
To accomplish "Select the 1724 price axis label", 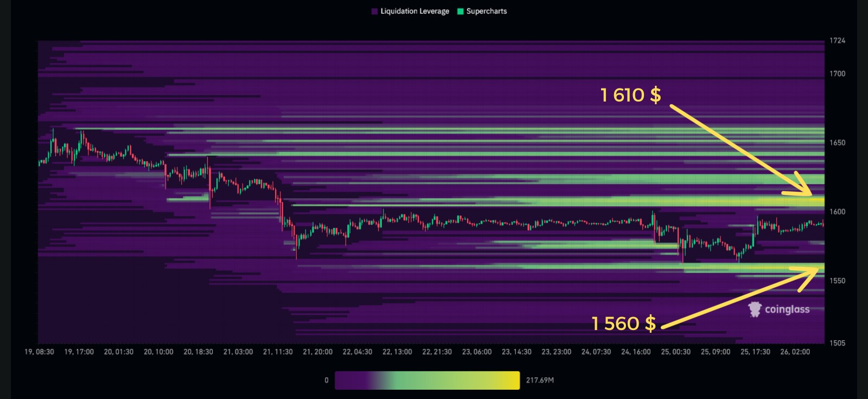I will pos(837,41).
